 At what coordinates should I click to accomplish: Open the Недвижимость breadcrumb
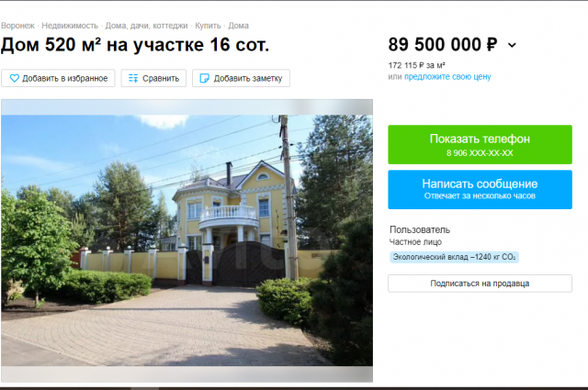pos(70,26)
